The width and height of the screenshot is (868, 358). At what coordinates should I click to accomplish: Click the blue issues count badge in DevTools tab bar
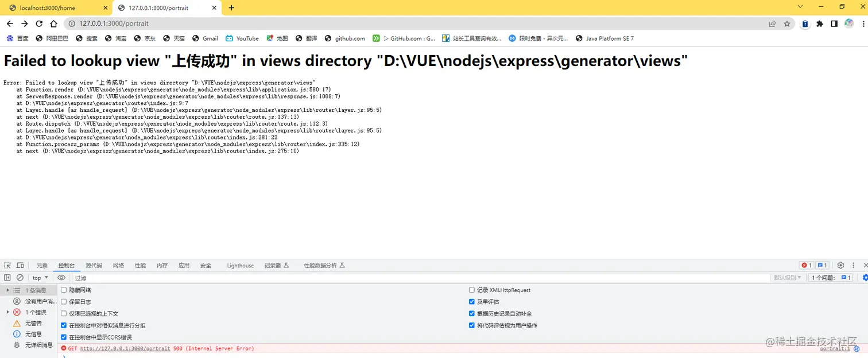coord(822,265)
